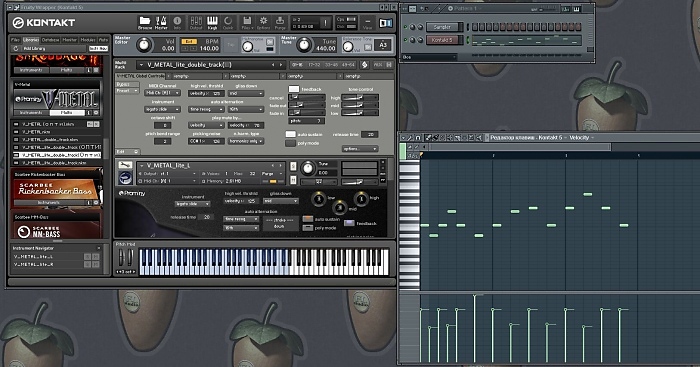
Task: Click the magnet snap icon in piano roll
Action: [x=418, y=138]
